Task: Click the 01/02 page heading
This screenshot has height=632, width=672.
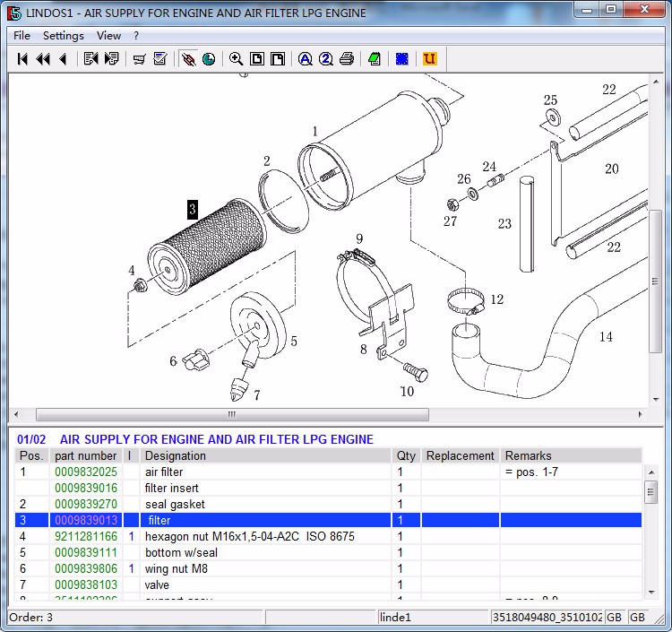Action: point(31,439)
